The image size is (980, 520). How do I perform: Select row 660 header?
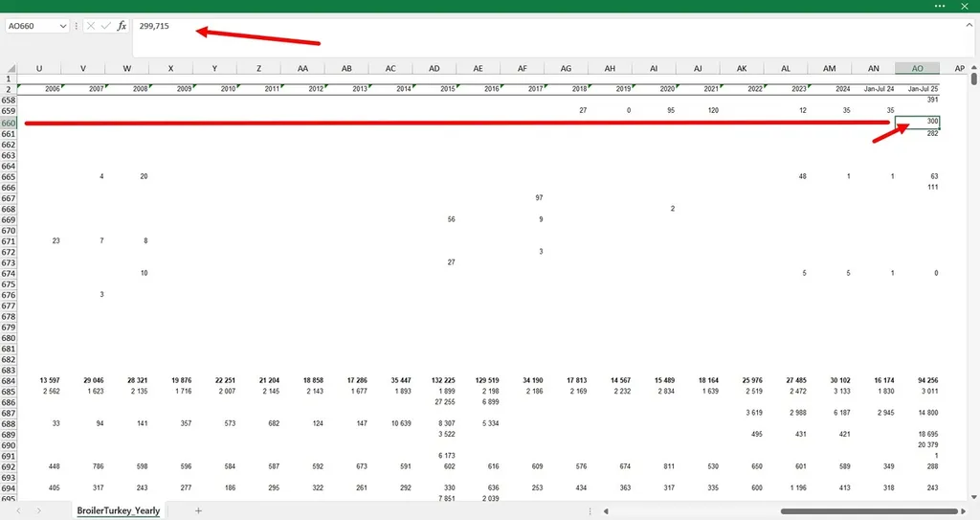pyautogui.click(x=9, y=123)
